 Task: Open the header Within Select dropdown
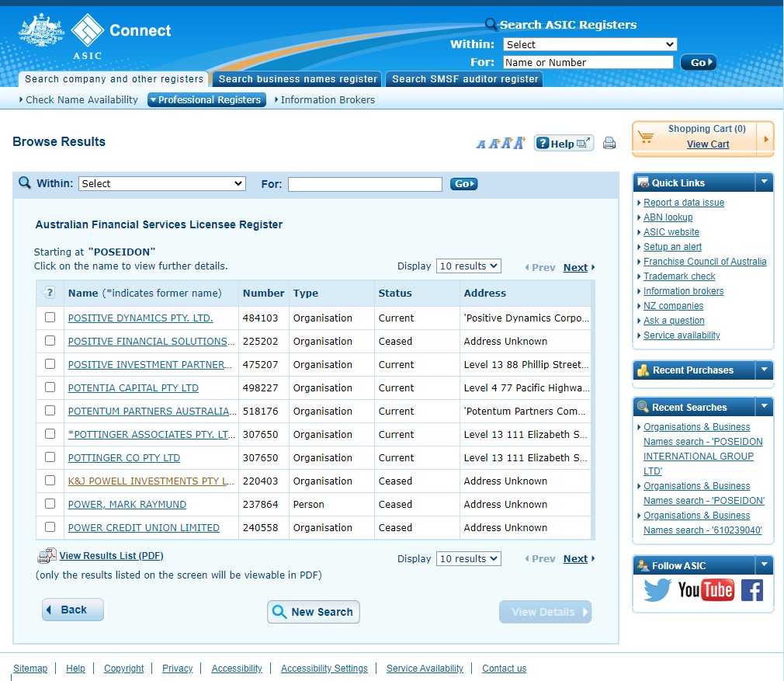click(590, 44)
